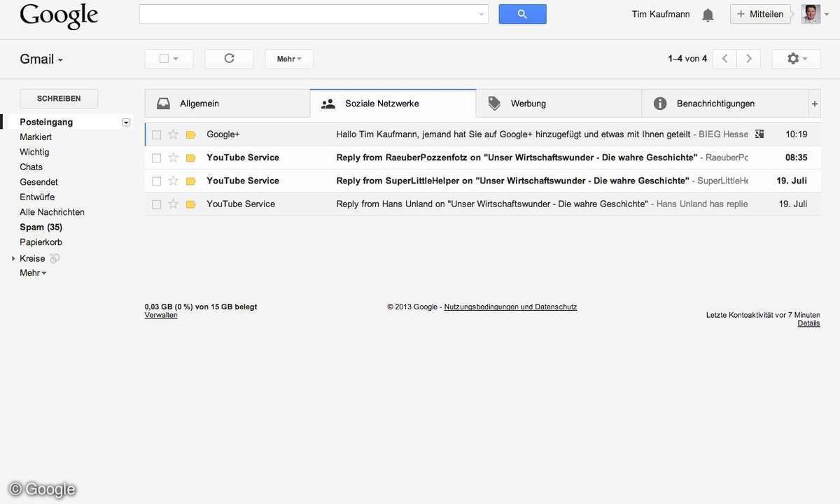Open email 'Reply from RaeuberPozzenfotz'

click(482, 157)
